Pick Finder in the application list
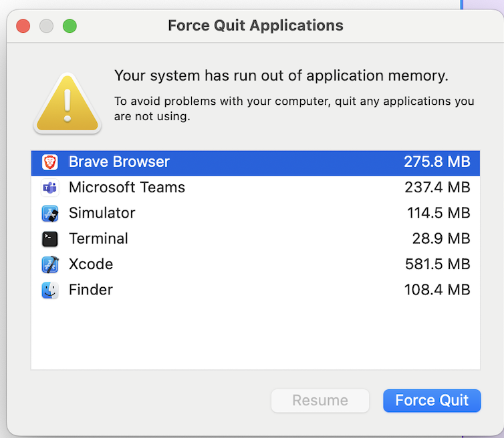Screen dimensions: 504x438 click(255, 290)
